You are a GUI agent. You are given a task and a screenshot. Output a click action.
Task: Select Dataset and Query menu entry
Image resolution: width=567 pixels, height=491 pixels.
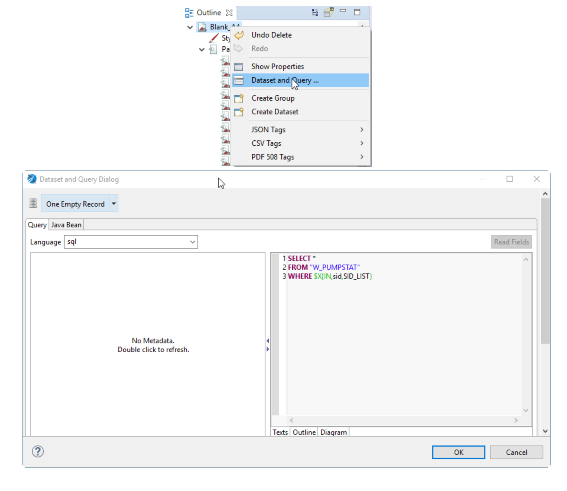coord(301,80)
